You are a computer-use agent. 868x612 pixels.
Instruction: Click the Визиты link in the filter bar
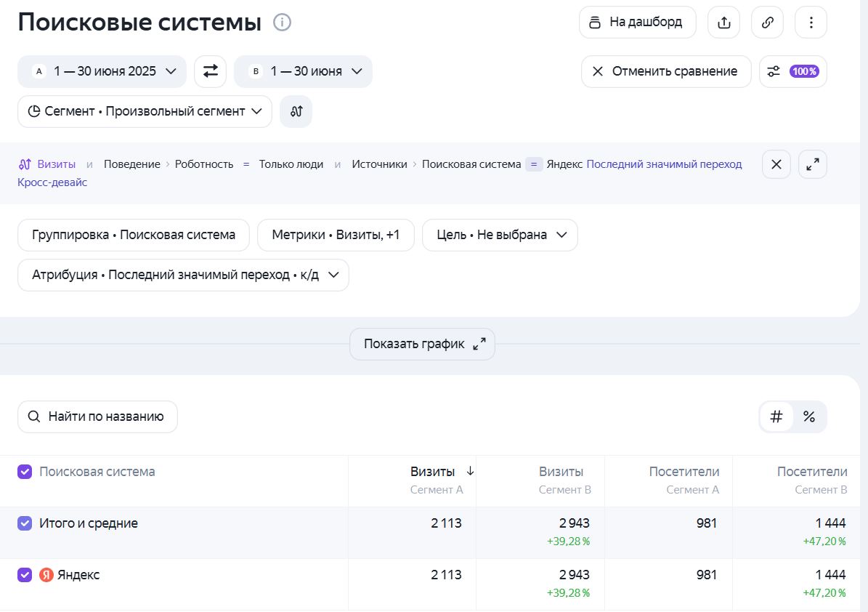pyautogui.click(x=56, y=164)
